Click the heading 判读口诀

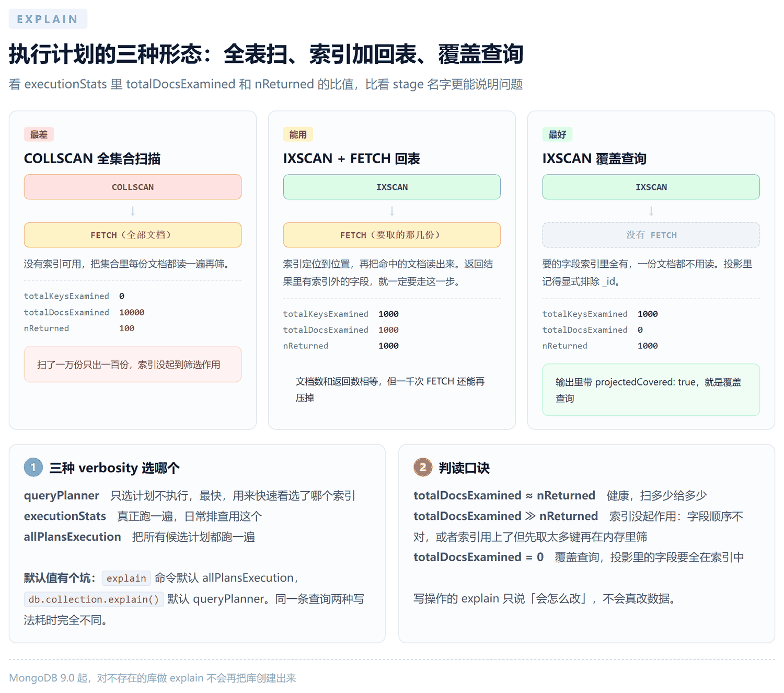[464, 468]
